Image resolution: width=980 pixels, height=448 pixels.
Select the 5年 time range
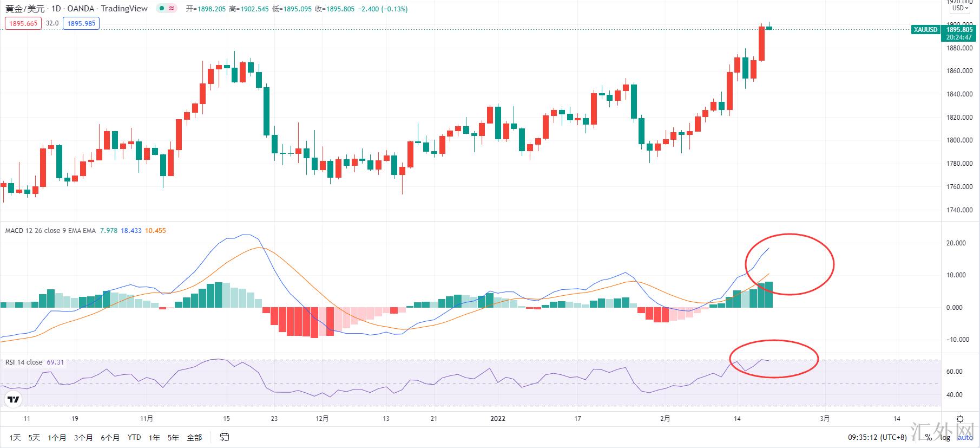click(x=173, y=437)
